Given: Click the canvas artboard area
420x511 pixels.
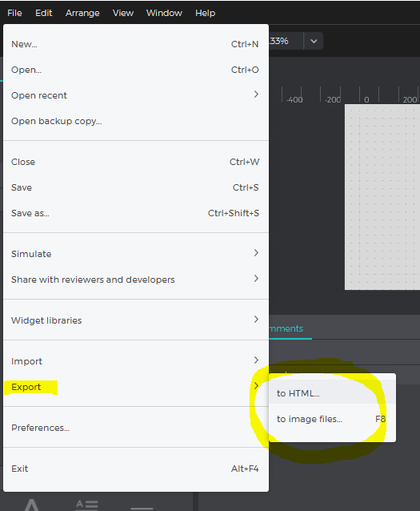Looking at the screenshot, I should 382,197.
